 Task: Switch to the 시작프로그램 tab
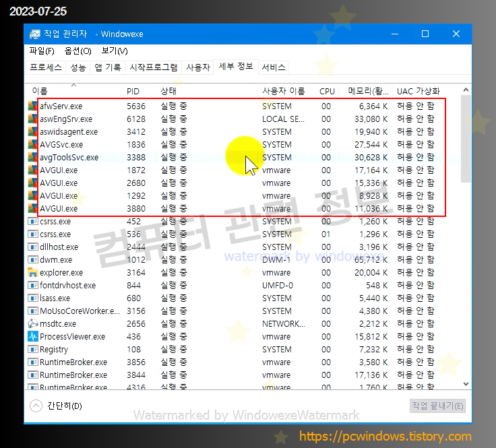click(x=154, y=67)
